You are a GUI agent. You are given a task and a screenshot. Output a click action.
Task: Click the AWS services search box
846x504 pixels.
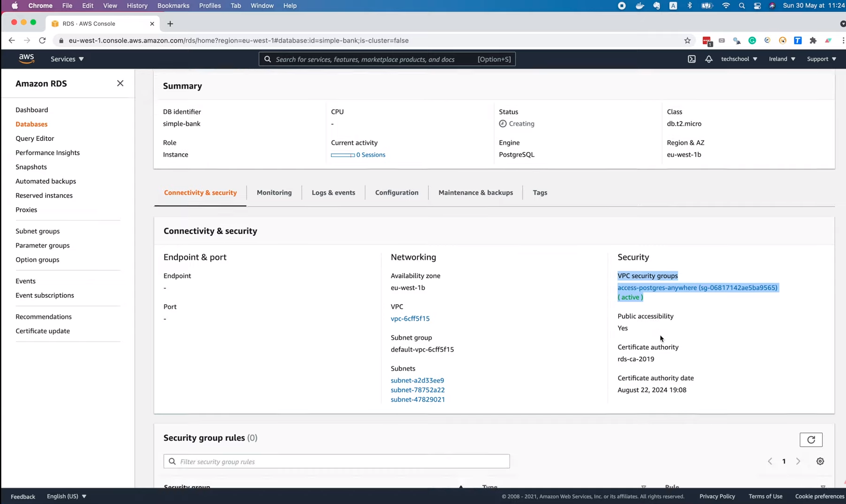(x=387, y=59)
